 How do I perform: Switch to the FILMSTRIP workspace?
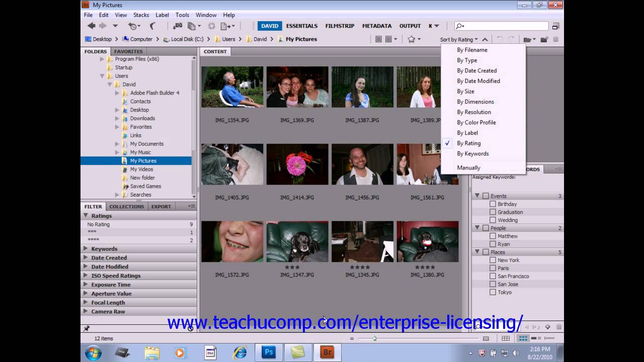click(340, 26)
